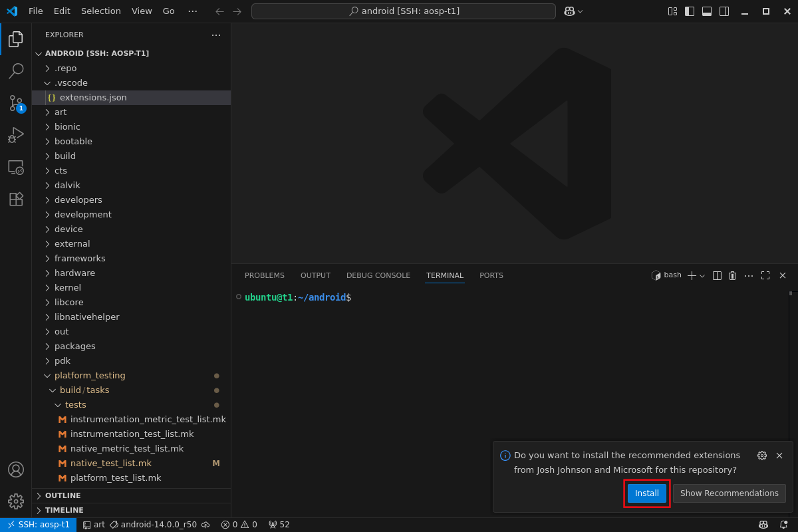The height and width of the screenshot is (532, 798).
Task: Switch to the OUTPUT tab
Action: pyautogui.click(x=315, y=275)
